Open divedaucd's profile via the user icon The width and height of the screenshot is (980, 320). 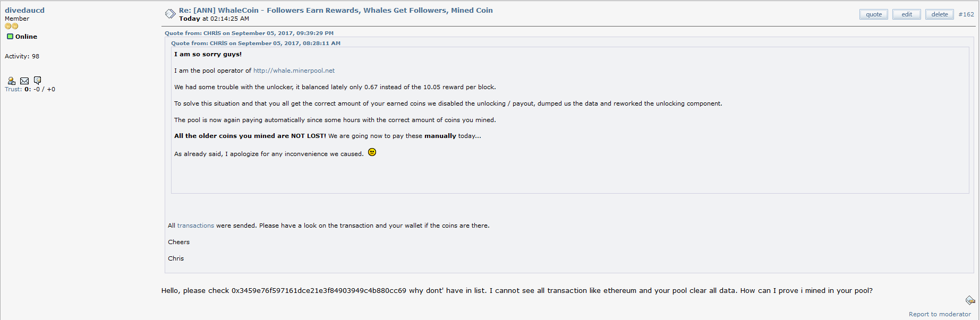pos(11,81)
